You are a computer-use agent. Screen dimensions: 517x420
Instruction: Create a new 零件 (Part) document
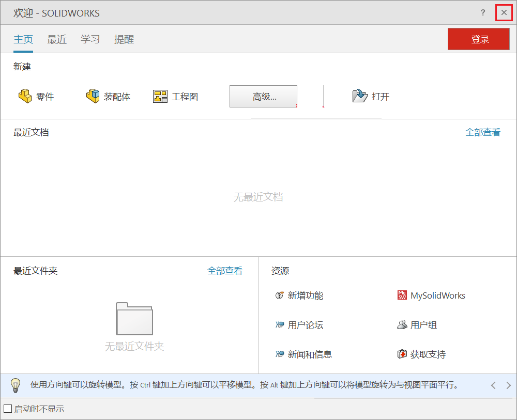(35, 96)
